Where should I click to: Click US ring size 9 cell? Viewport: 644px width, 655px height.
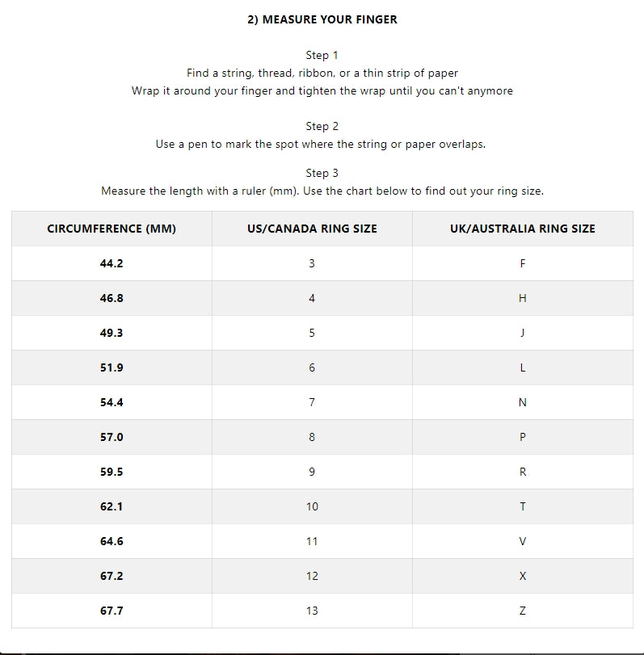tap(312, 472)
